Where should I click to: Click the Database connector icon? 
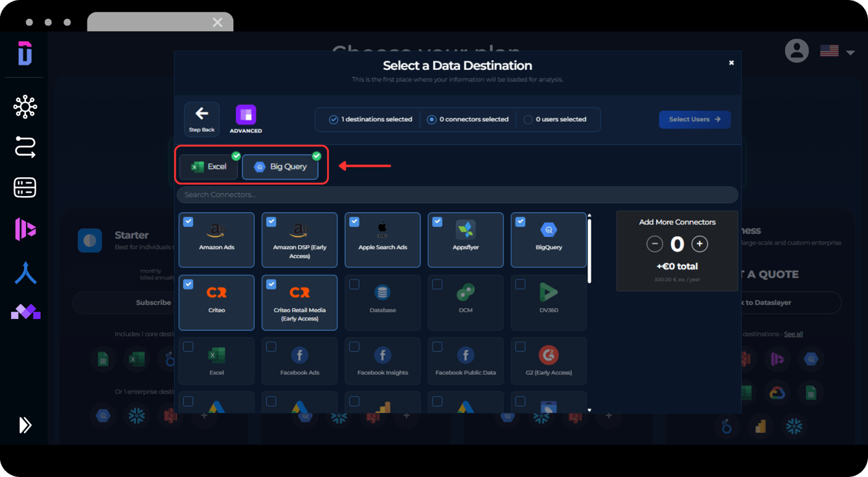click(x=383, y=293)
